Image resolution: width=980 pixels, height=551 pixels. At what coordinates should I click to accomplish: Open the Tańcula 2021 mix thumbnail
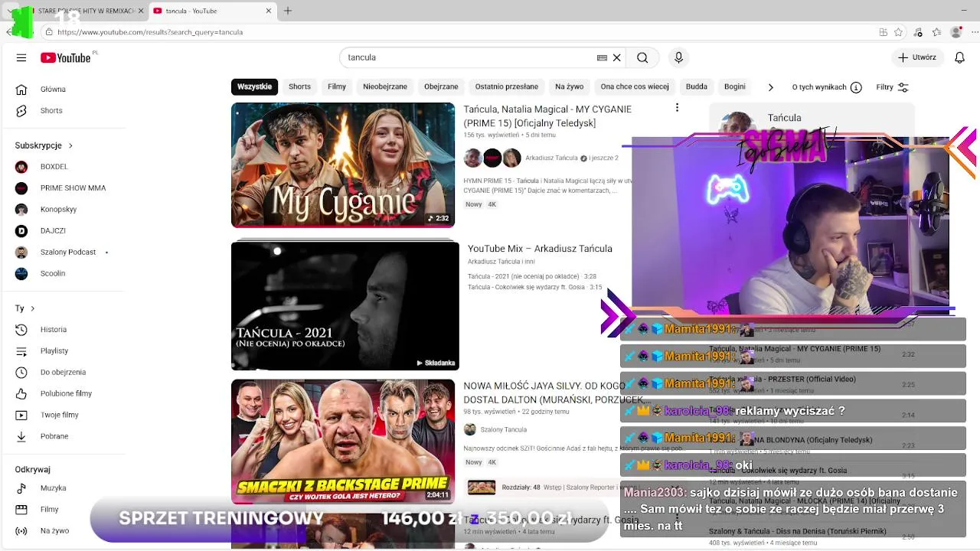pyautogui.click(x=345, y=305)
